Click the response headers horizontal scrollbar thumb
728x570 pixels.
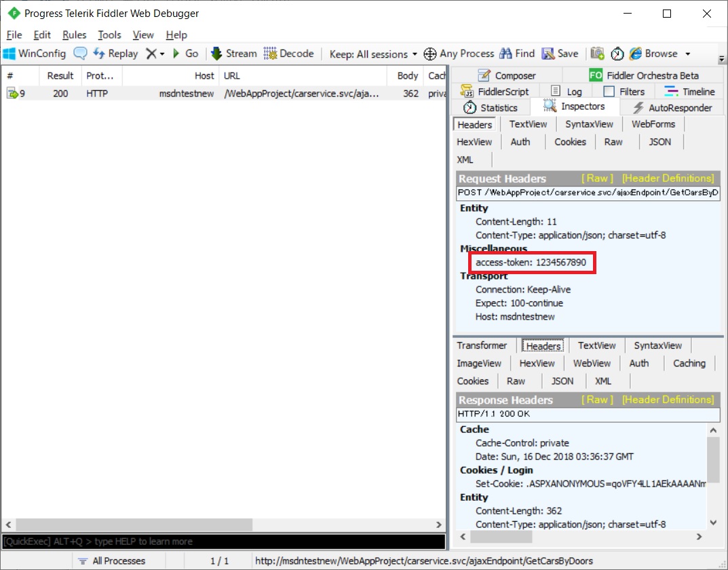click(501, 537)
